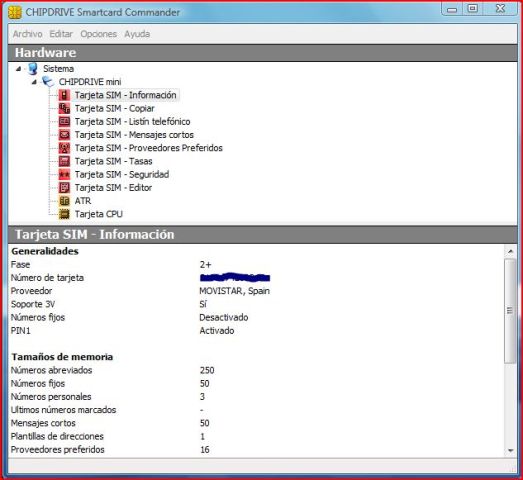523x480 pixels.
Task: Click the Listín telefónico phonebook icon
Action: (x=64, y=121)
